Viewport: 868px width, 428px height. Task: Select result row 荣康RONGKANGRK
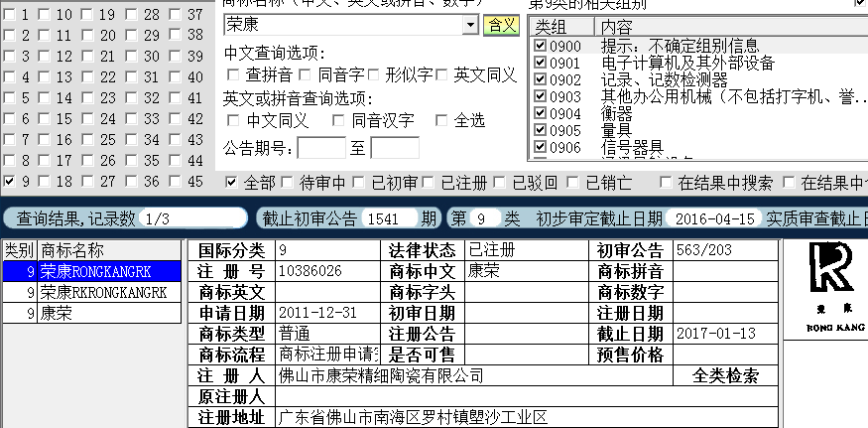click(x=92, y=271)
